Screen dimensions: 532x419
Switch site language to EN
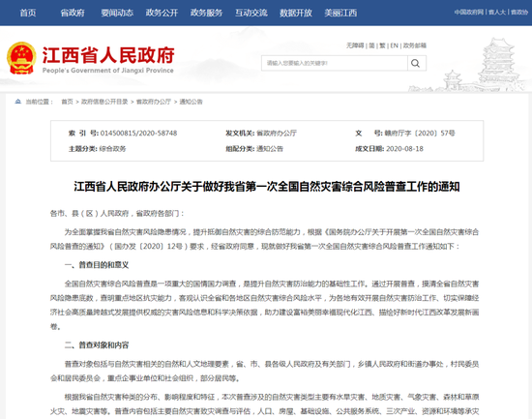[394, 45]
